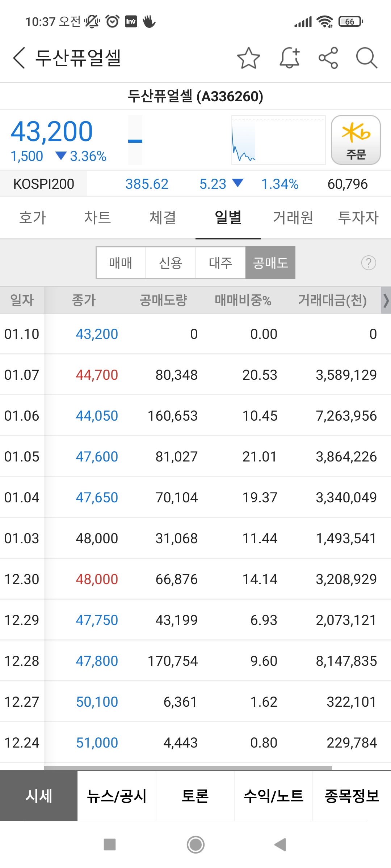
Task: Tap the Android home circle button
Action: tap(195, 845)
